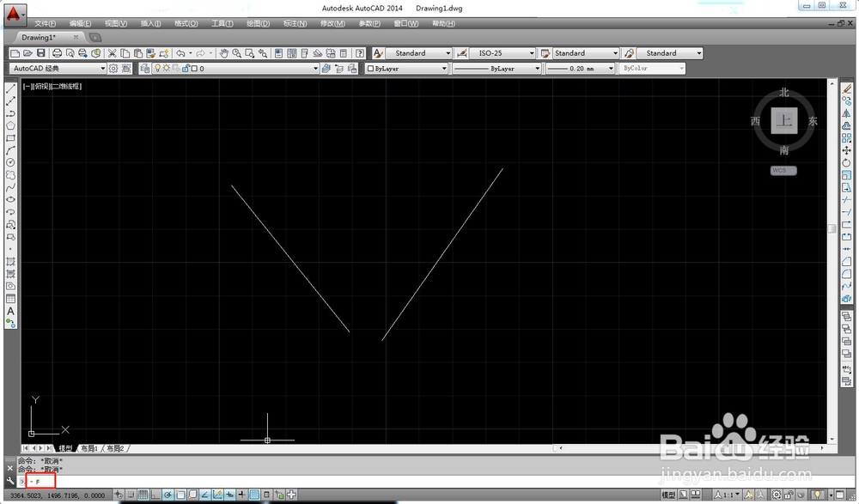
Task: Click the 上 face of ViewCube
Action: coord(784,120)
